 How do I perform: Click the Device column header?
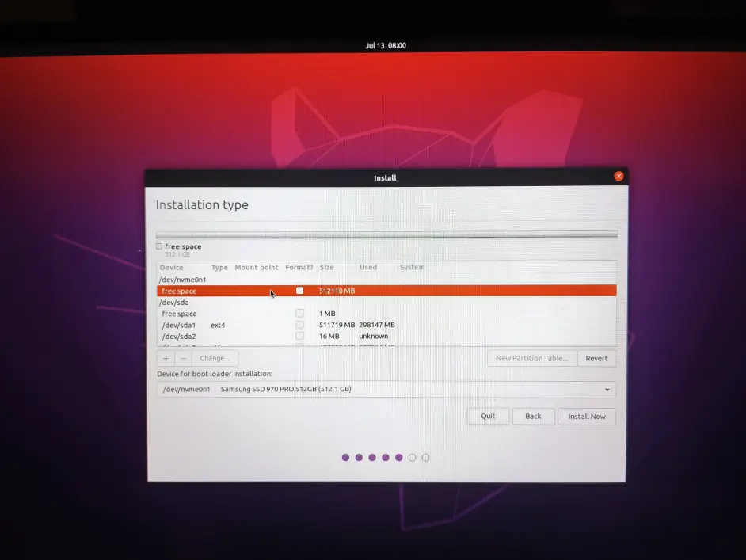(x=171, y=268)
